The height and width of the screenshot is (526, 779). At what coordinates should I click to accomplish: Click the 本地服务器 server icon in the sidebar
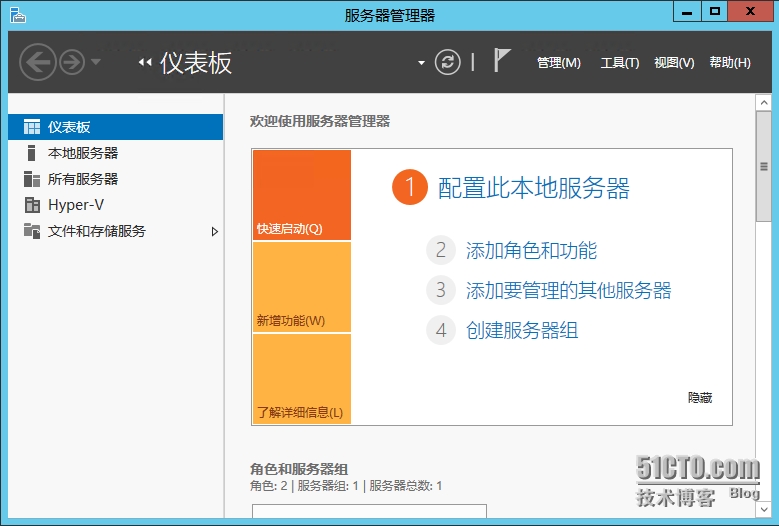(x=31, y=153)
